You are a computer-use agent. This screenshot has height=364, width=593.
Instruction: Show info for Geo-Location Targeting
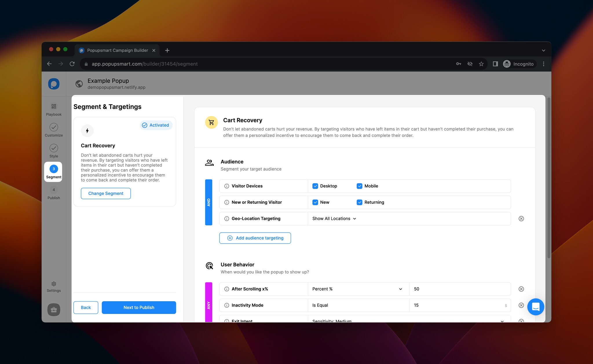click(x=227, y=218)
